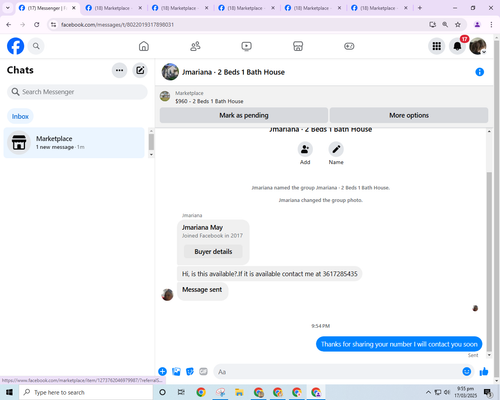This screenshot has height=400, width=500.
Task: Click taskbar 'Type here to search' box
Action: (x=86, y=392)
